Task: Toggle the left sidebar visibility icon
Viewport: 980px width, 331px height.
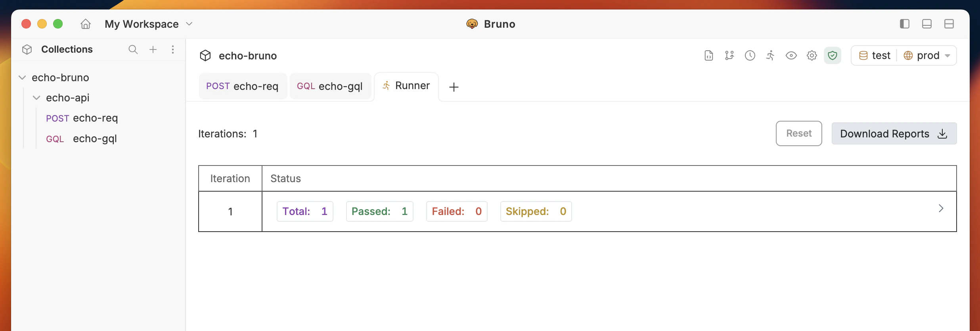Action: 904,24
